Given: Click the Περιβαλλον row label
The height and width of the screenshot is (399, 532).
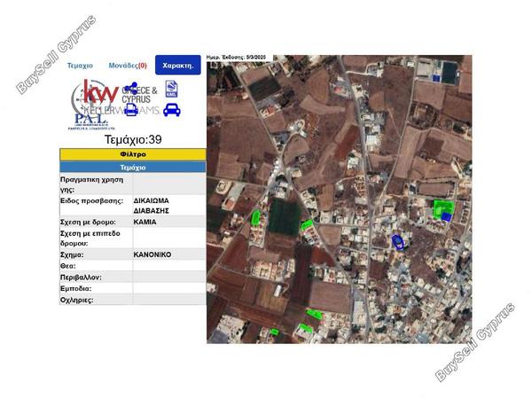Looking at the screenshot, I should pyautogui.click(x=81, y=278).
